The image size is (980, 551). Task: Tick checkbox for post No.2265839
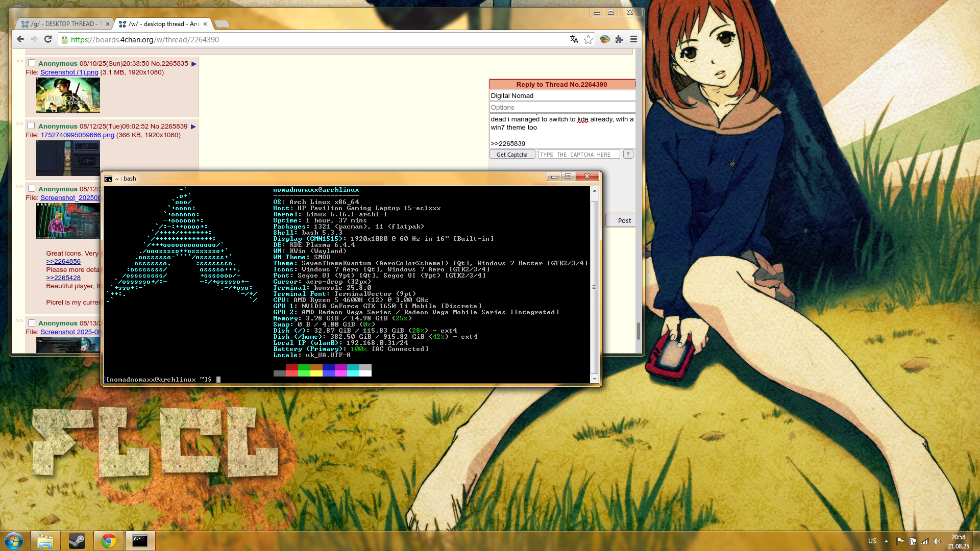coord(32,126)
